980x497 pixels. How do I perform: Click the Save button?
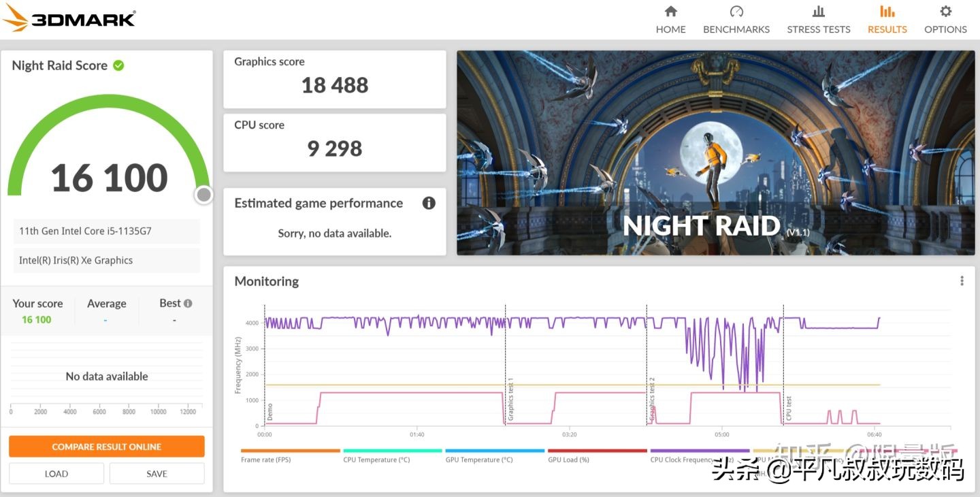pos(157,474)
